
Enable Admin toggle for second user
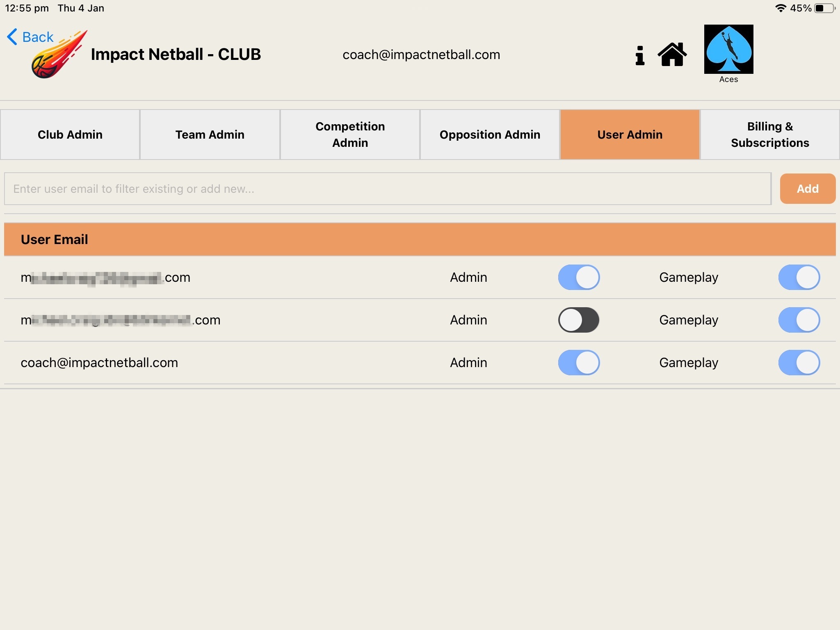(x=579, y=320)
